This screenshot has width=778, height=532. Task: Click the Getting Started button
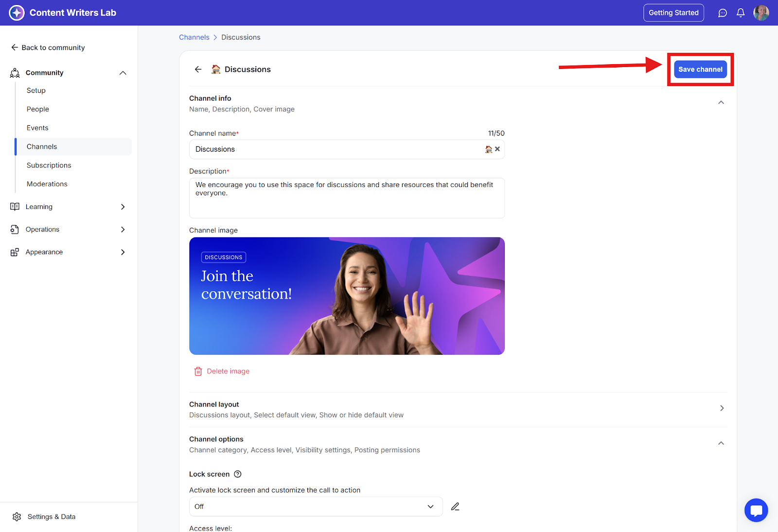[x=673, y=13]
